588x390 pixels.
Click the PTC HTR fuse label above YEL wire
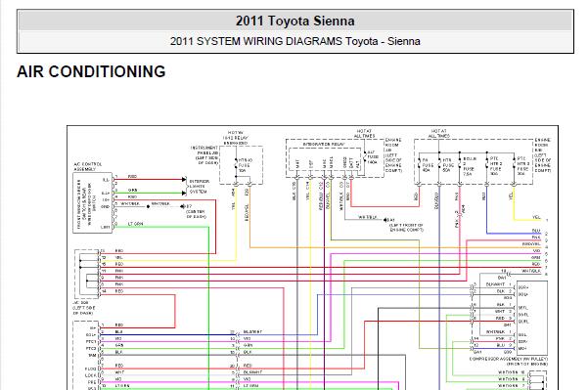point(523,166)
